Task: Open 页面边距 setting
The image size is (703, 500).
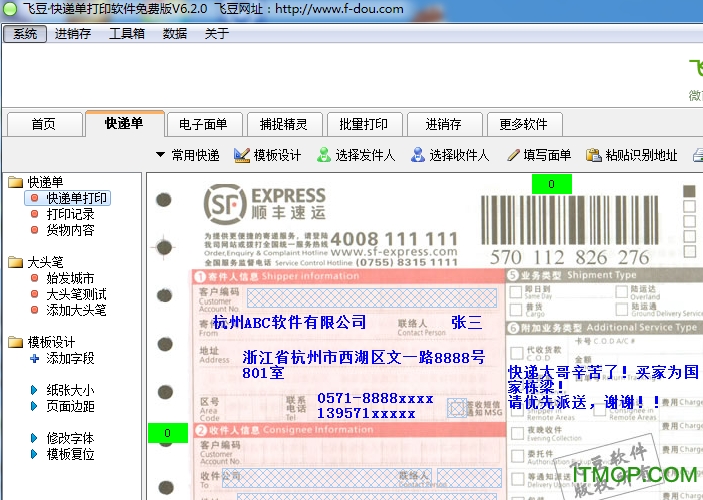Action: pos(70,406)
